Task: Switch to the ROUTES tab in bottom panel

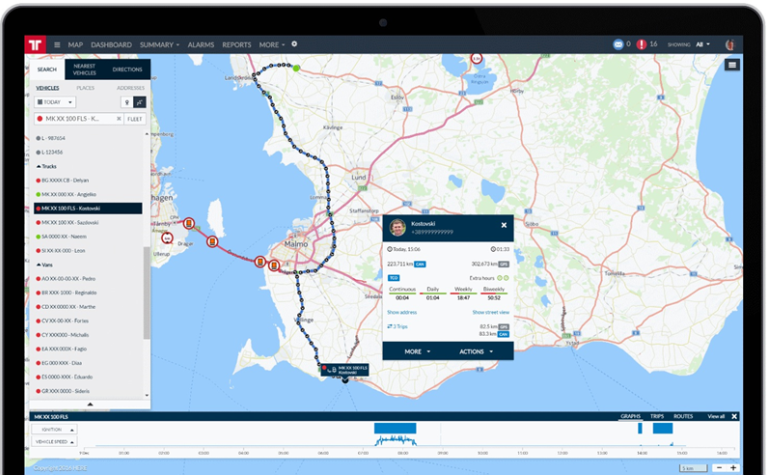Action: click(x=683, y=416)
